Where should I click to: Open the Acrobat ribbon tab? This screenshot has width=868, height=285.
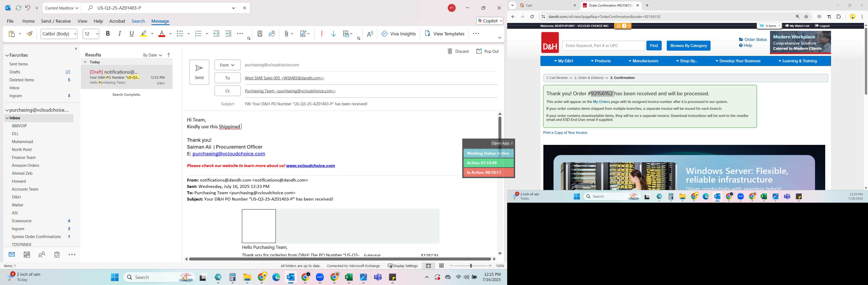click(x=117, y=21)
